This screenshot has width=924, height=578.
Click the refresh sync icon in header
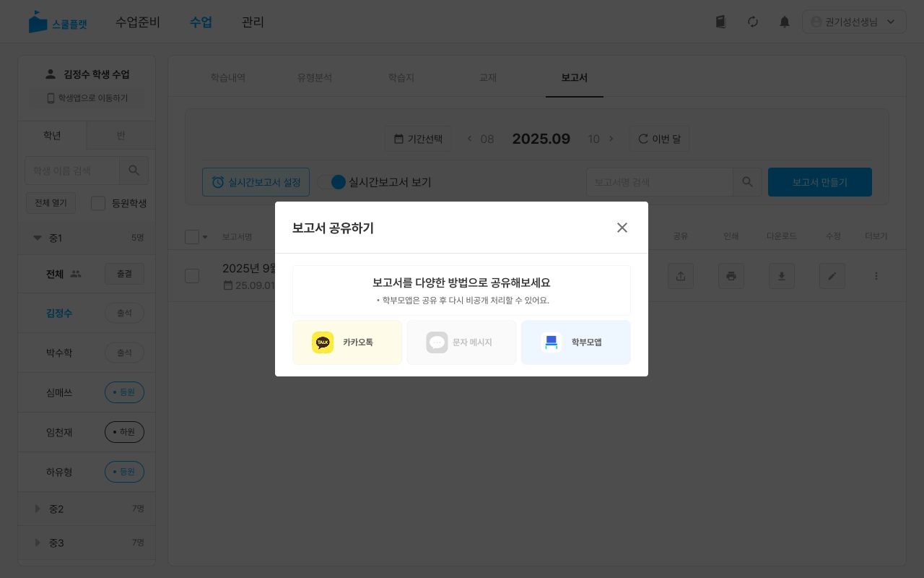753,22
